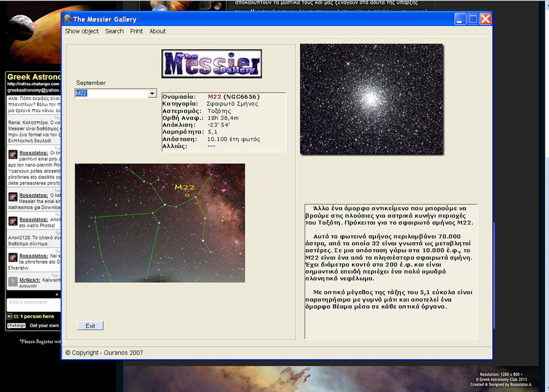The height and width of the screenshot is (392, 549).
Task: Click MrNick1's question mark avatar
Action: tap(13, 282)
